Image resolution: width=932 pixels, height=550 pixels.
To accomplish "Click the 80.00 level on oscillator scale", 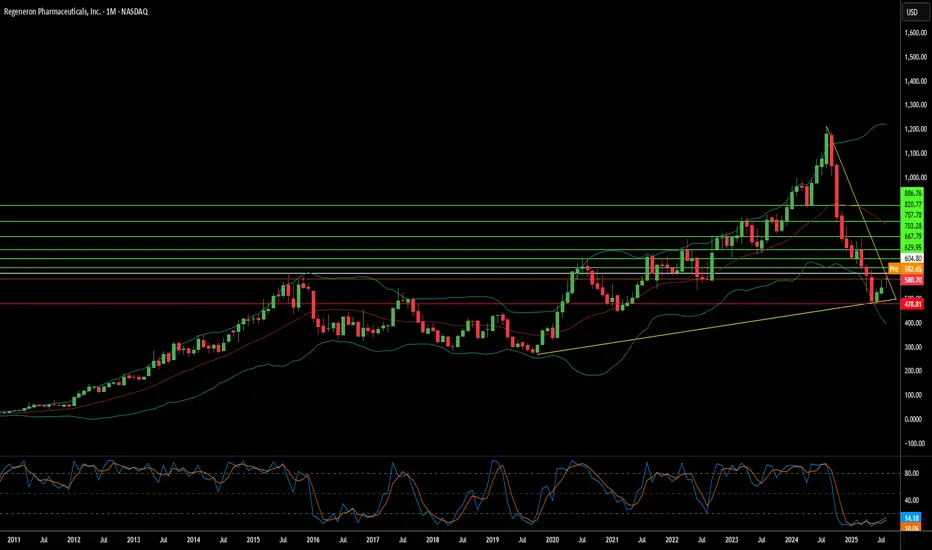I will click(912, 474).
